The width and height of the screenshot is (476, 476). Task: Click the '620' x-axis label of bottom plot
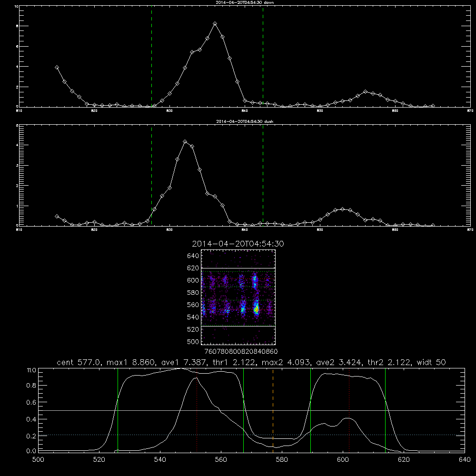click(x=404, y=460)
